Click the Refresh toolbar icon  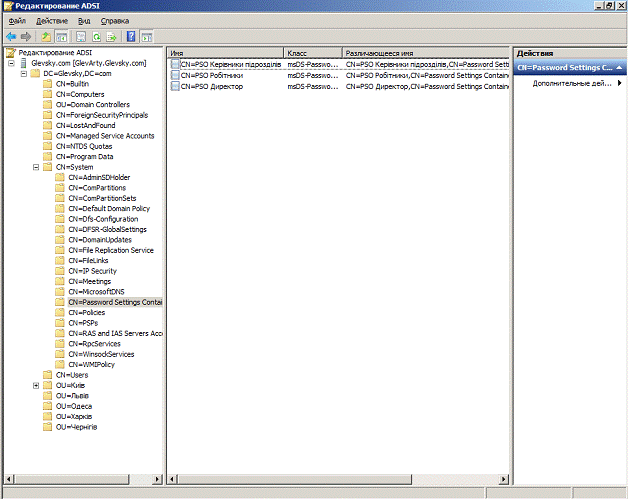click(98, 36)
